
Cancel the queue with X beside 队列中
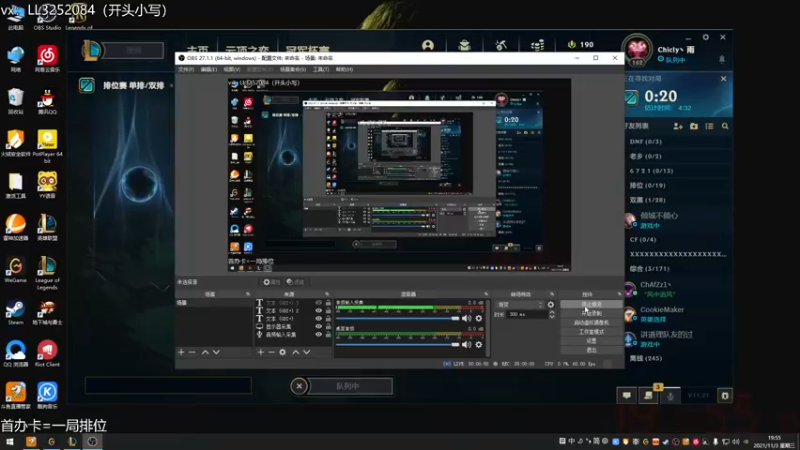coord(299,386)
